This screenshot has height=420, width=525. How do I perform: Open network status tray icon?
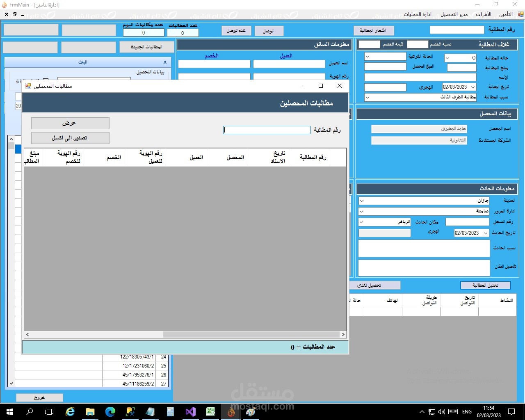(x=432, y=412)
